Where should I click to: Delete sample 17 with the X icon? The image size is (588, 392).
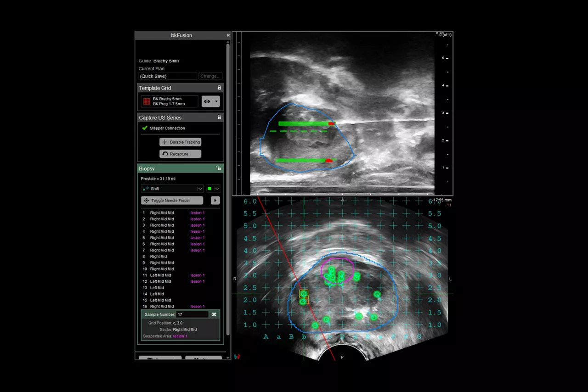[214, 314]
